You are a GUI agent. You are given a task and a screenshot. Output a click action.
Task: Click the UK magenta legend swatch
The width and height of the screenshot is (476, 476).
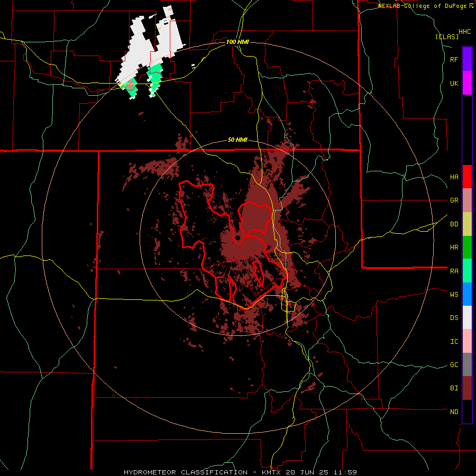point(467,83)
